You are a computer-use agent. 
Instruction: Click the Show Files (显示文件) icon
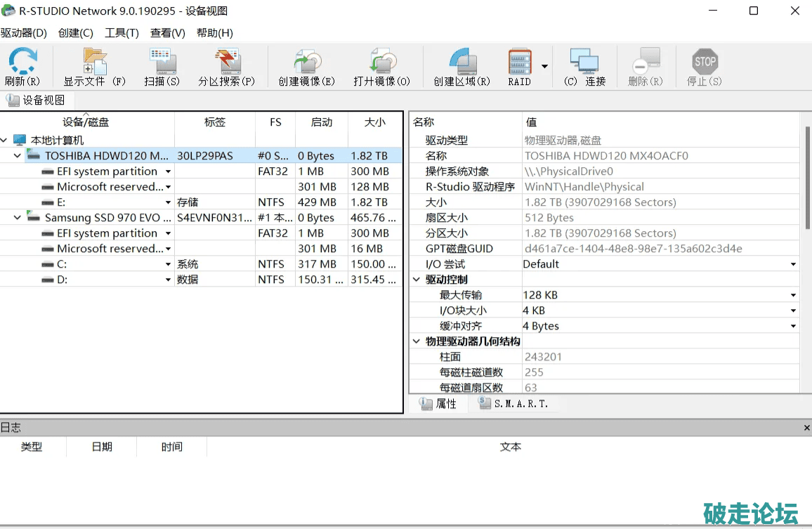94,63
